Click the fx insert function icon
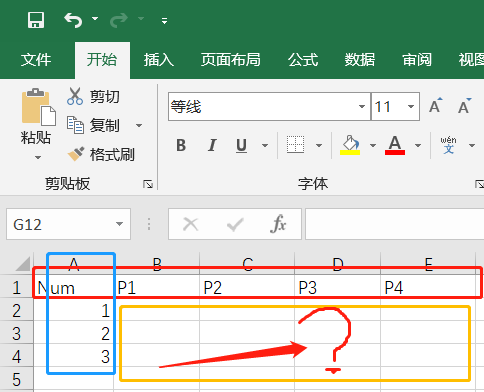Image resolution: width=484 pixels, height=392 pixels. click(278, 223)
